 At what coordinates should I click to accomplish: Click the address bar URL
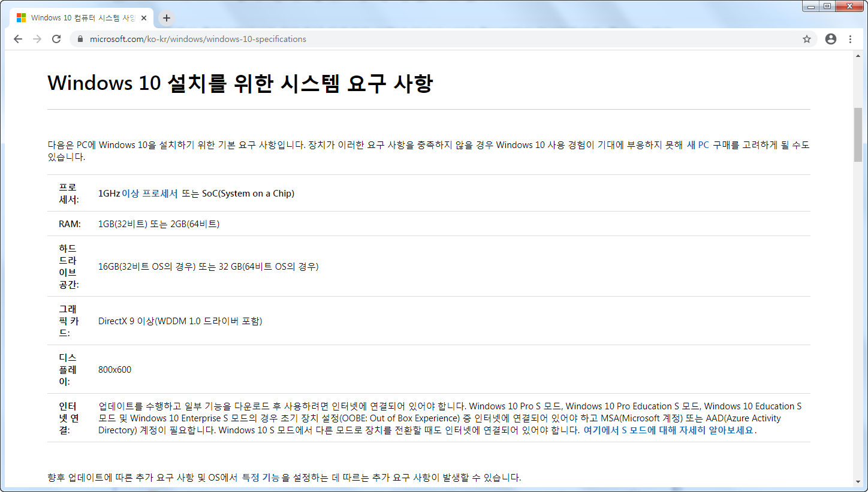coord(198,39)
